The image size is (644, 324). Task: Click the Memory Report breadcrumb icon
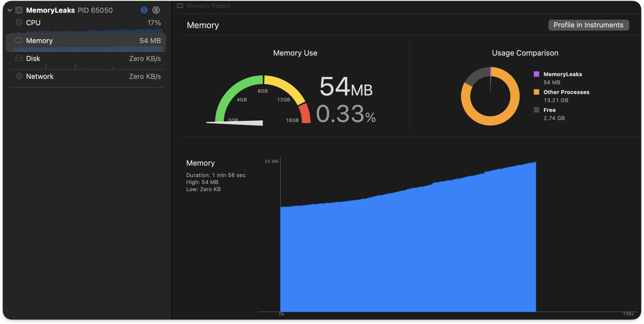tap(180, 6)
